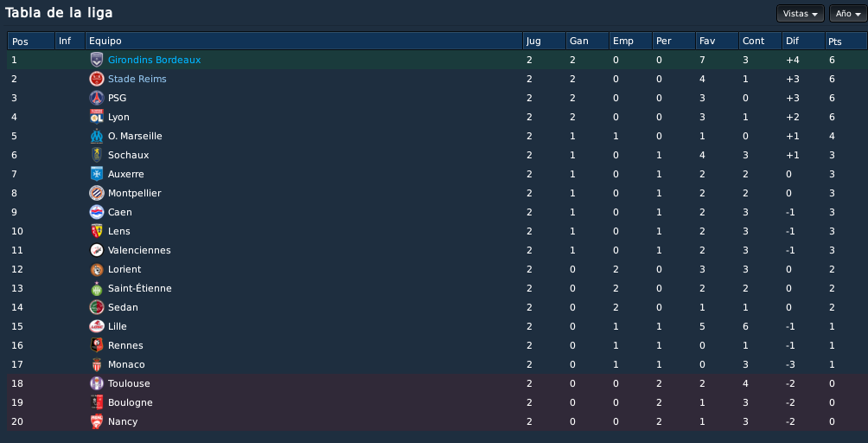Image resolution: width=868 pixels, height=443 pixels.
Task: Sort table by Pts column header
Action: [846, 41]
